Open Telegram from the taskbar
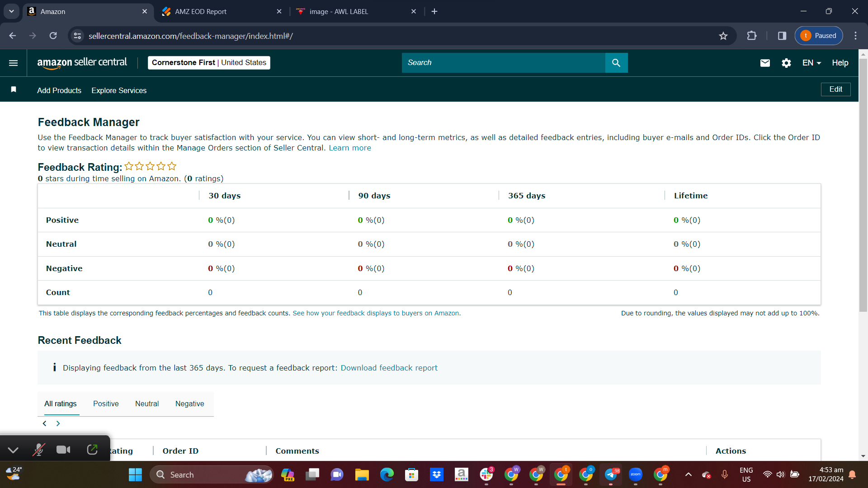The width and height of the screenshot is (868, 488). (x=611, y=474)
